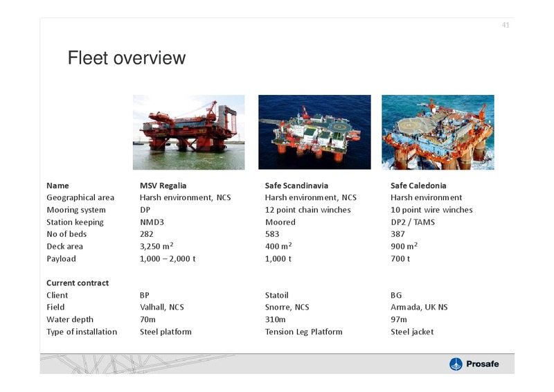Click the 'NMD3' station keeping value

tap(152, 222)
